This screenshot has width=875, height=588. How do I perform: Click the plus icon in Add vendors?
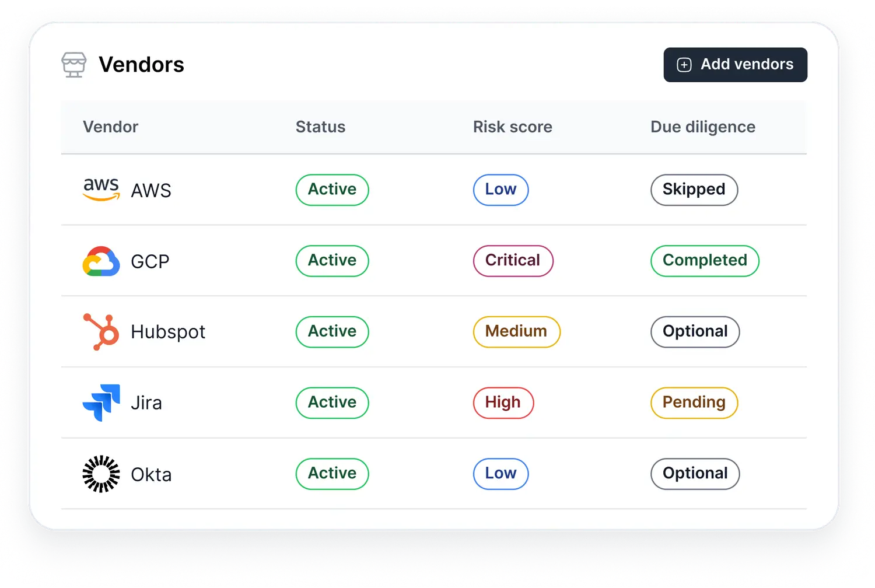[x=684, y=65]
